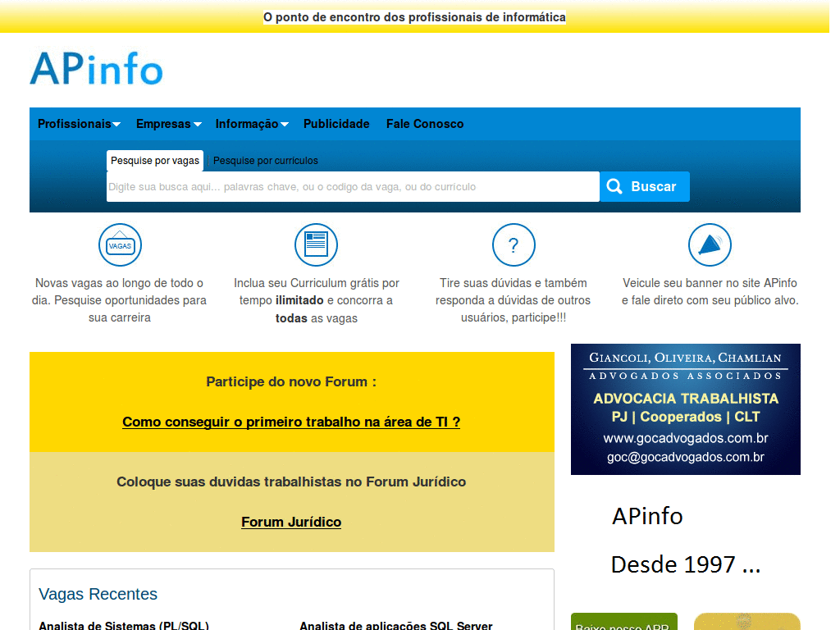Screen dimensions: 840x630
Task: Click the megaphone banner advertising icon
Action: click(710, 244)
